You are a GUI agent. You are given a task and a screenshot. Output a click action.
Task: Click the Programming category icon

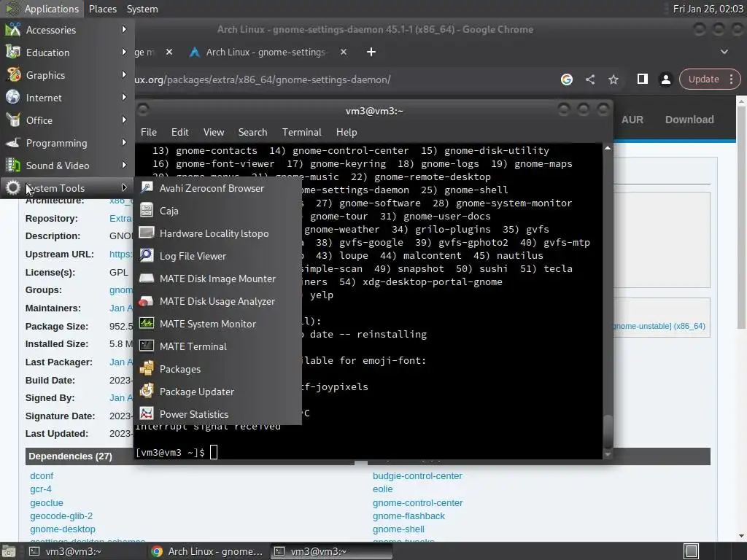coord(13,142)
